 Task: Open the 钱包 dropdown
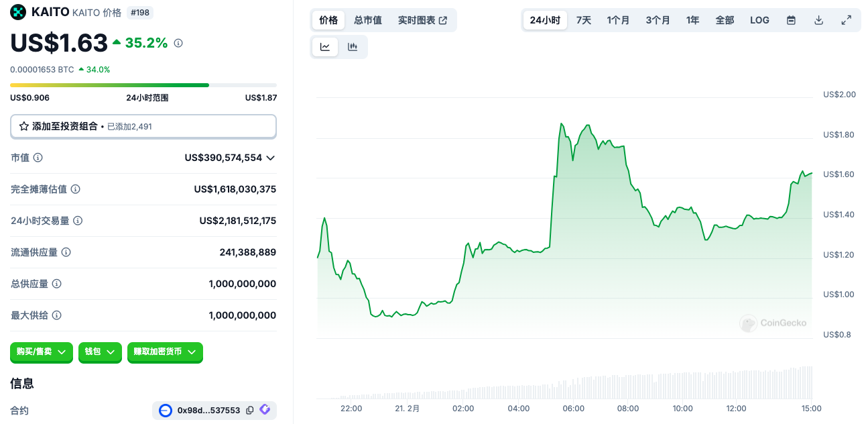coord(100,352)
